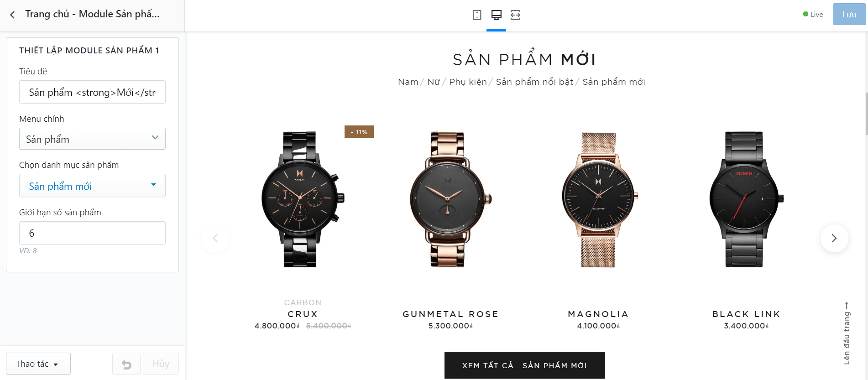This screenshot has height=380, width=868.
Task: Open the Gunmetal Rose watch thumbnail
Action: [450, 199]
